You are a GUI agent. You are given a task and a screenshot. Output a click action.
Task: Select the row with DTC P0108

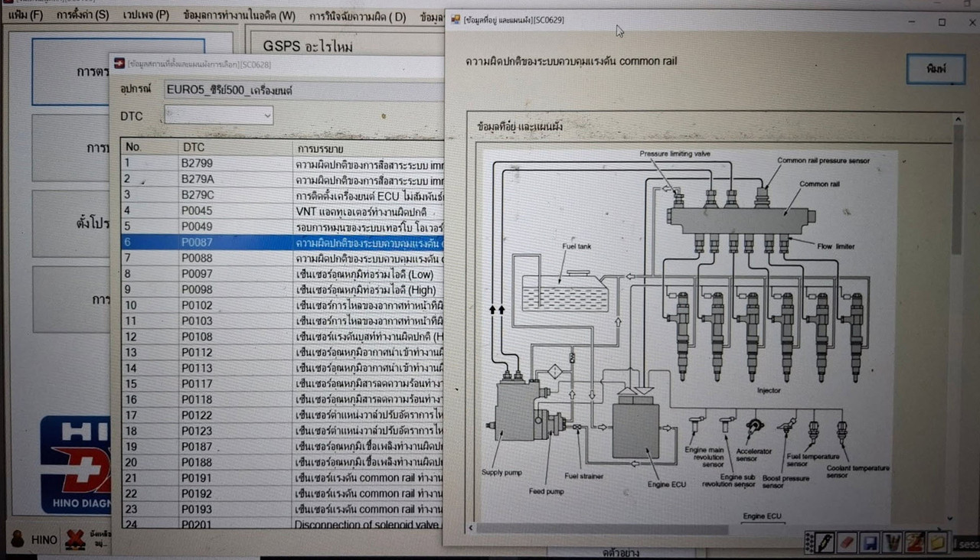(283, 337)
